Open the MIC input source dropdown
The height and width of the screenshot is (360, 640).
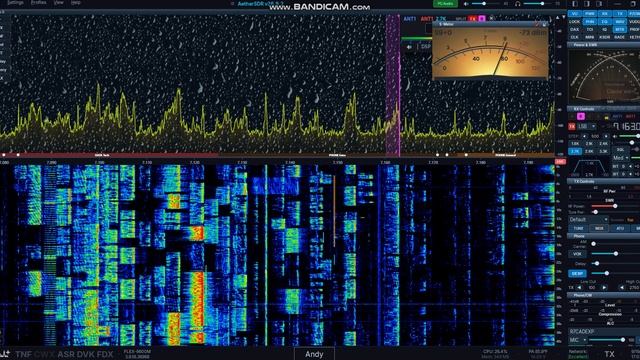(x=578, y=340)
